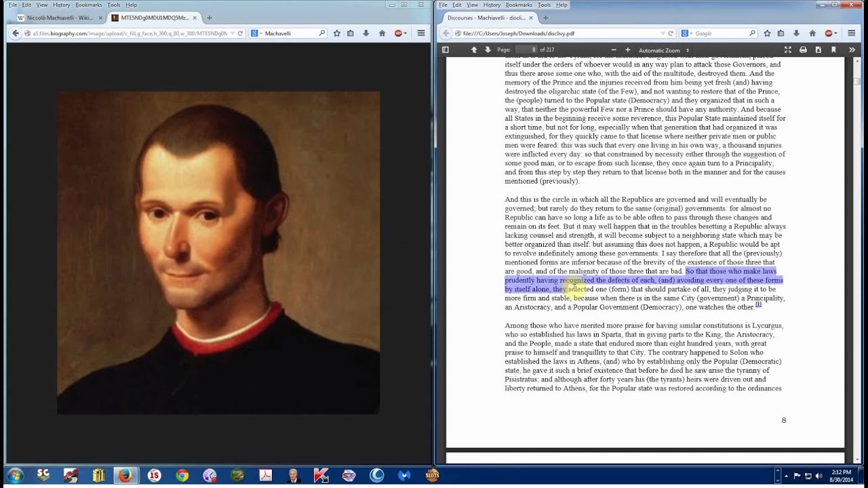Viewport: 868px width, 488px height.
Task: Go to previous PDF page arrow
Action: click(x=474, y=49)
